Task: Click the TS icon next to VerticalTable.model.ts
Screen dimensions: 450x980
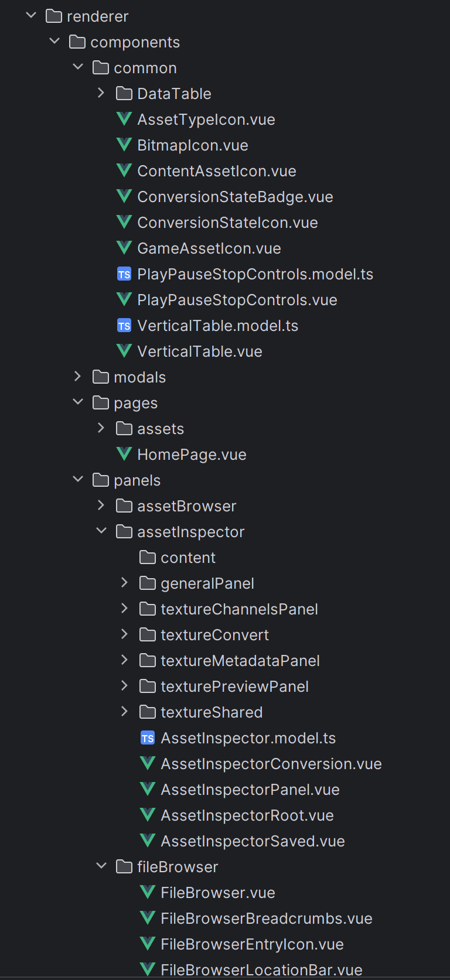Action: (x=124, y=326)
